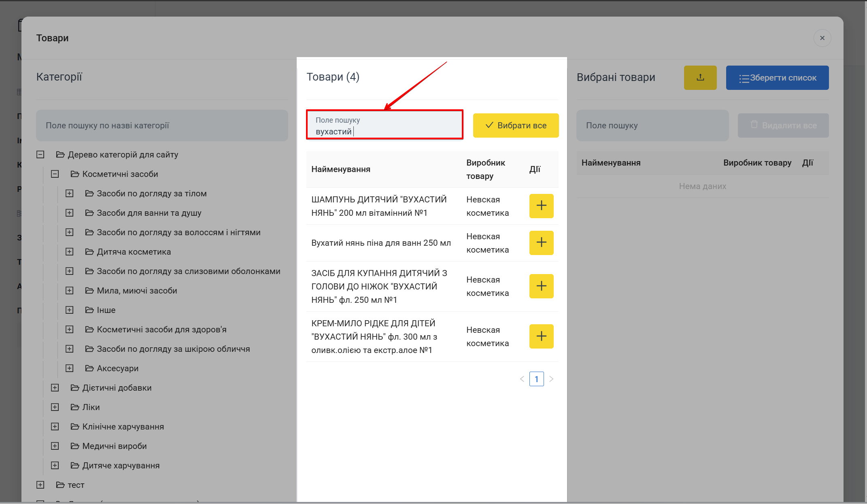Image resolution: width=867 pixels, height=504 pixels.
Task: Collapse Дерево категорій для сайту node
Action: [x=40, y=155]
